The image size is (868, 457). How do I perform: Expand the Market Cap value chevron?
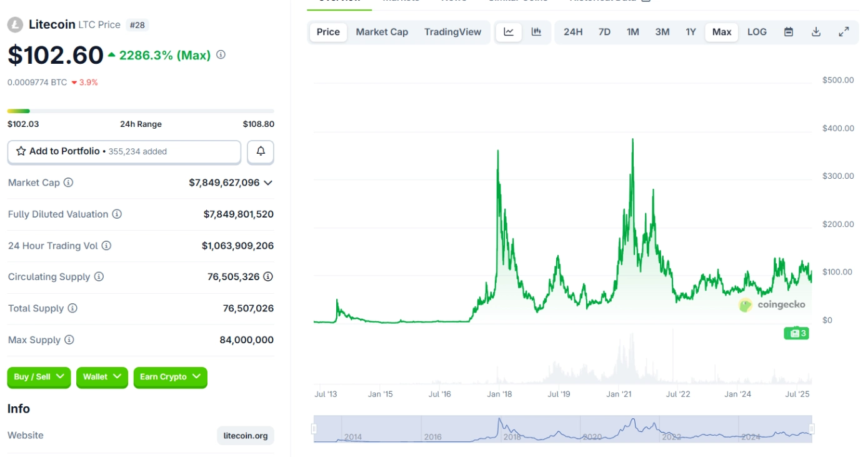(268, 183)
